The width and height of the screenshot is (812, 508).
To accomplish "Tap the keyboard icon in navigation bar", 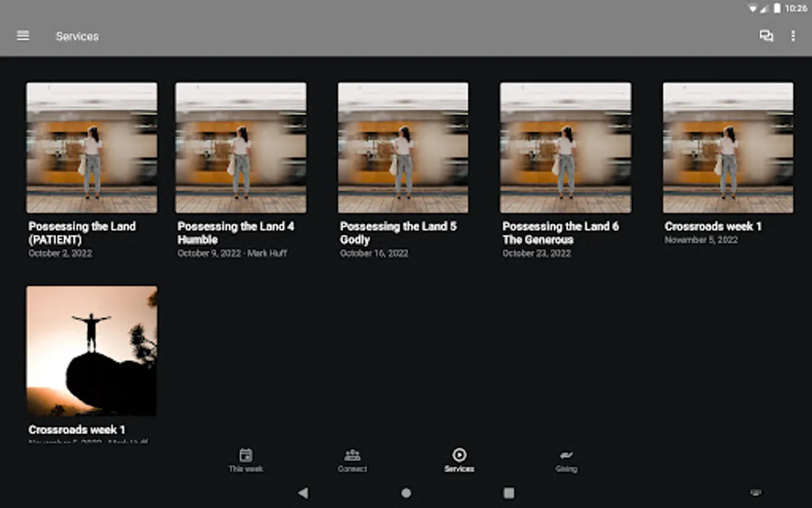I will point(756,493).
